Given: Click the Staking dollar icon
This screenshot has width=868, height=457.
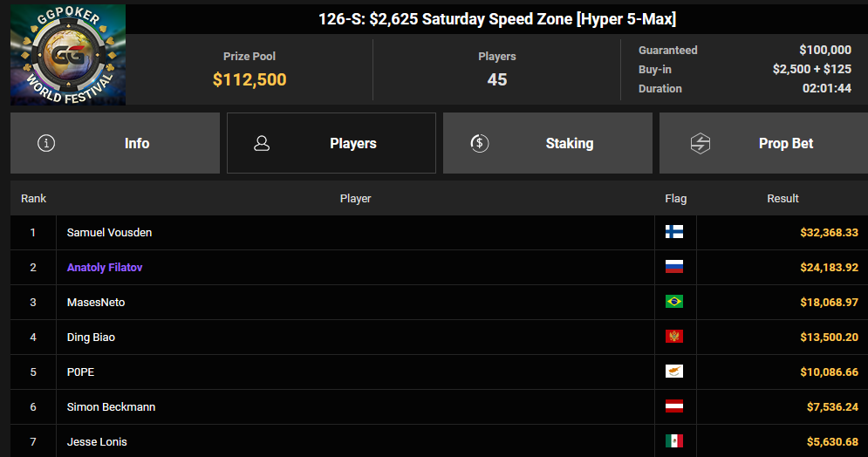Looking at the screenshot, I should coord(480,143).
